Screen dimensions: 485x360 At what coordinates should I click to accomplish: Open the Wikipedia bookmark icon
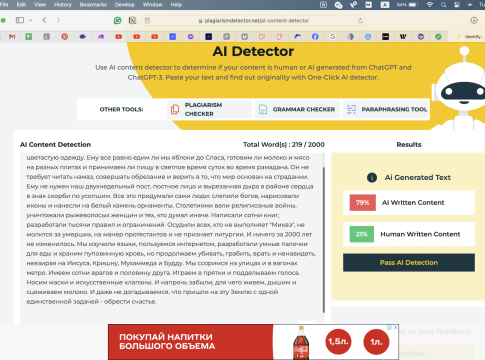pyautogui.click(x=403, y=37)
